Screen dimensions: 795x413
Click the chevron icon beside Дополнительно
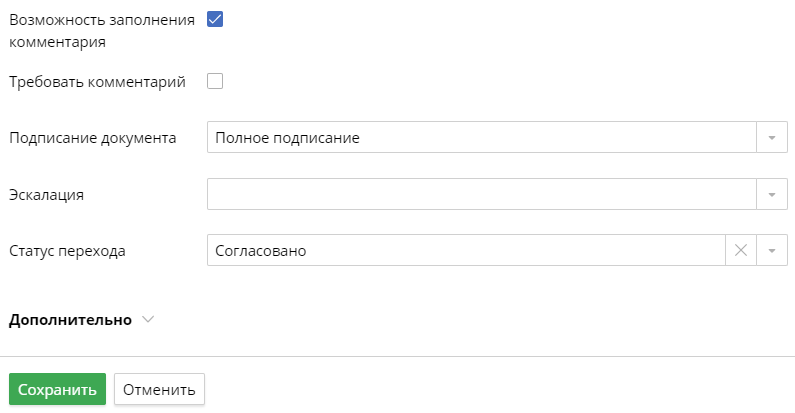coord(149,320)
